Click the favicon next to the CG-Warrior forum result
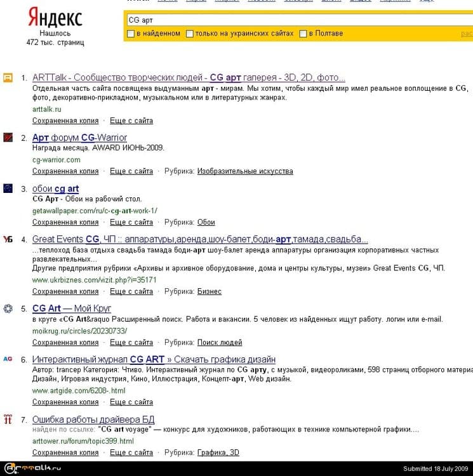This screenshot has height=476, width=473. tap(8, 137)
